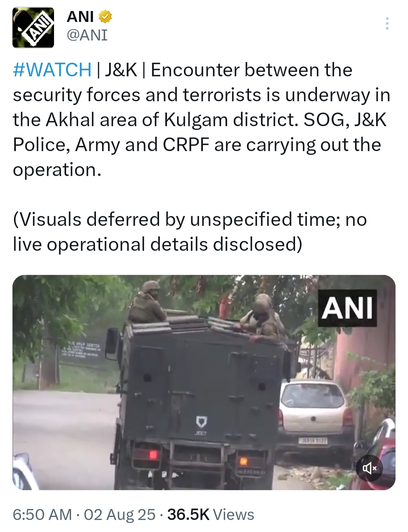Unmute the video with the speaker icon
Viewport: 408px width, 532px height.
369,469
